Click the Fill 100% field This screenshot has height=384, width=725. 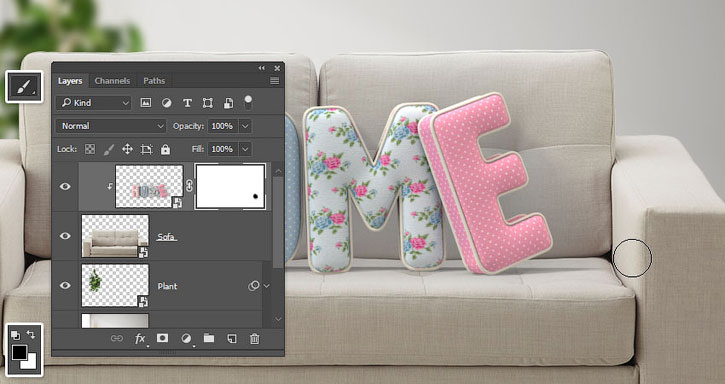223,149
